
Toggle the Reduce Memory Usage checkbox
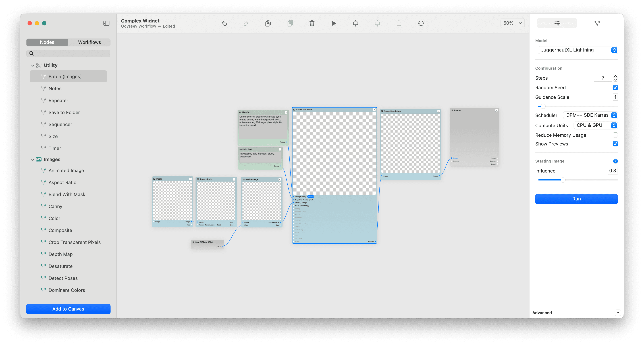(x=615, y=135)
